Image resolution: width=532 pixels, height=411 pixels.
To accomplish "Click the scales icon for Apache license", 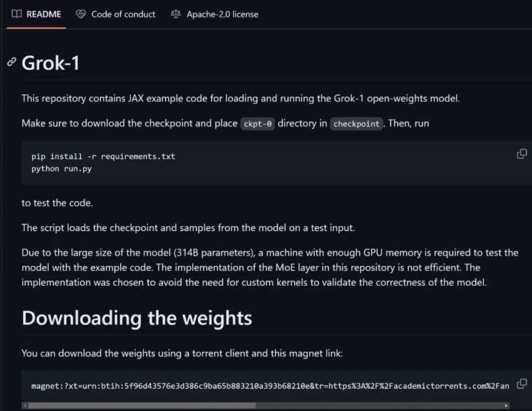I will (176, 14).
